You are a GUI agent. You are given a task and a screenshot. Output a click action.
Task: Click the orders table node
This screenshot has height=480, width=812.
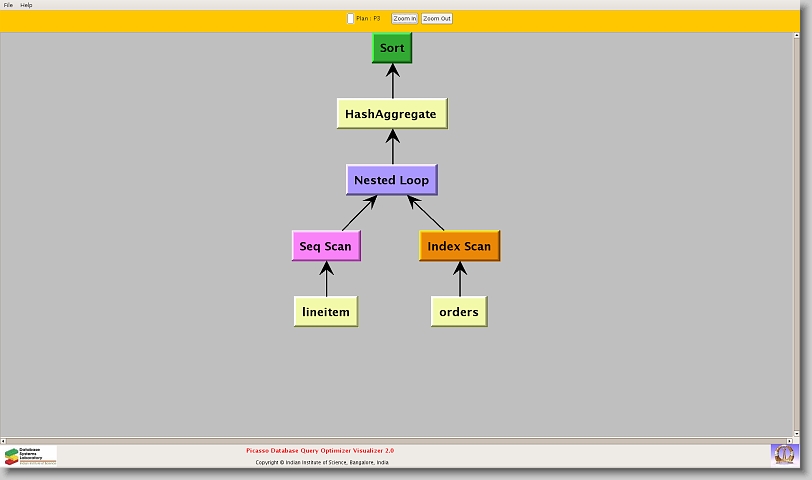click(x=459, y=312)
